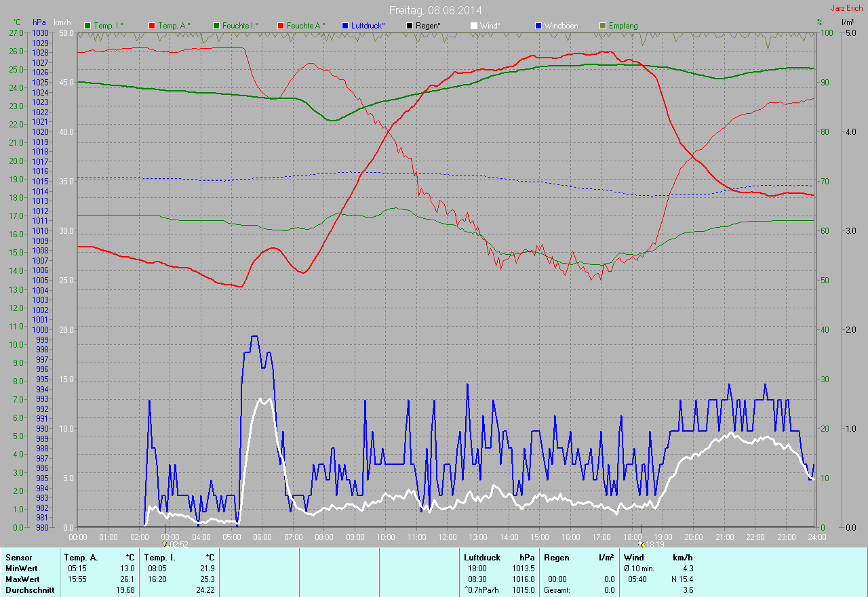Click the olive Empfang legend square
Image resolution: width=868 pixels, height=597 pixels.
tap(602, 26)
